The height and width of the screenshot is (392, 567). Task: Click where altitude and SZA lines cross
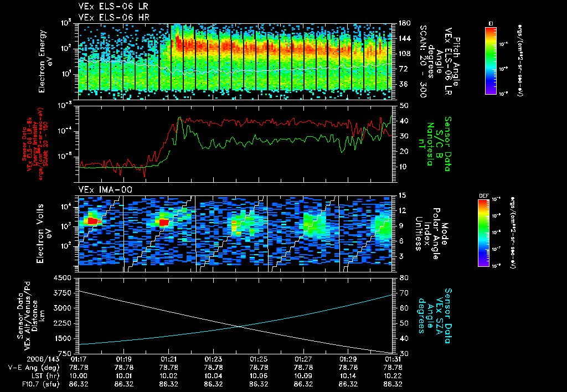[239, 327]
